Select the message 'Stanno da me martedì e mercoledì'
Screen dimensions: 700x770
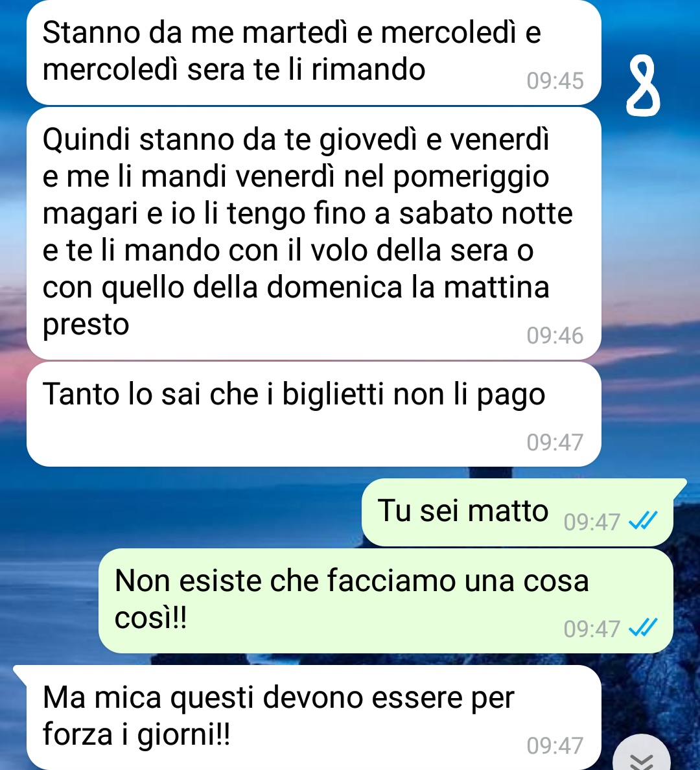314,52
